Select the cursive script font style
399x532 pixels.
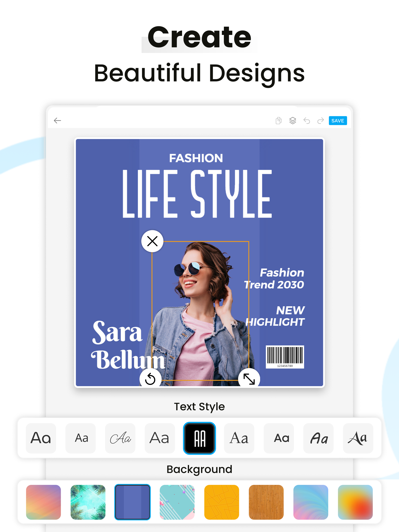pos(120,438)
